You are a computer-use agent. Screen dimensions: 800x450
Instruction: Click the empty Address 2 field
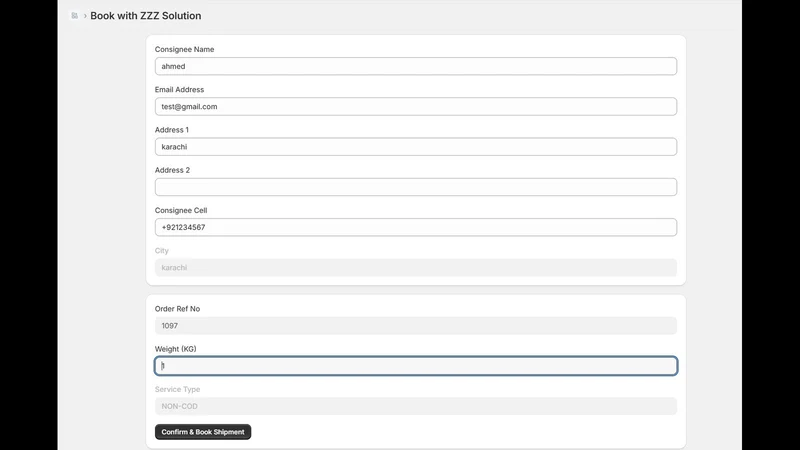(x=416, y=187)
